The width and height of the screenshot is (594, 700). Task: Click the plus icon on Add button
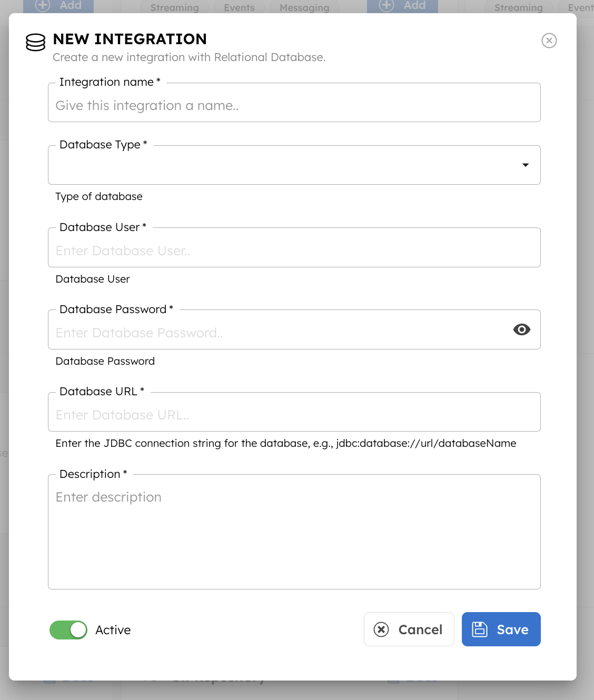(43, 5)
